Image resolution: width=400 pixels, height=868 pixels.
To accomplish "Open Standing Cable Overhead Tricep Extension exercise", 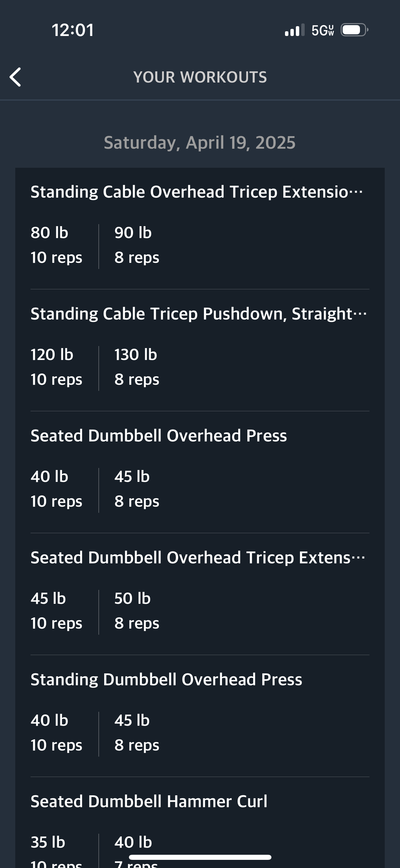I will pos(197,192).
